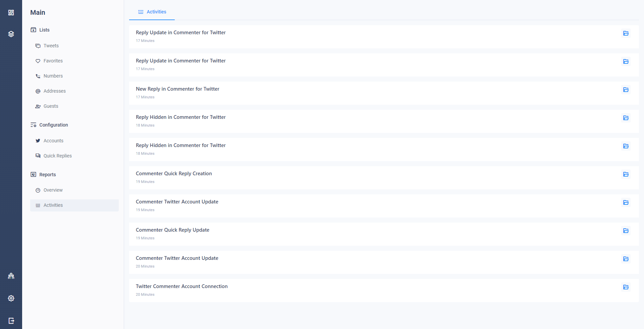Click first 'Reply Update in Commenter for Twitter' title
The image size is (644, 329).
click(x=180, y=33)
